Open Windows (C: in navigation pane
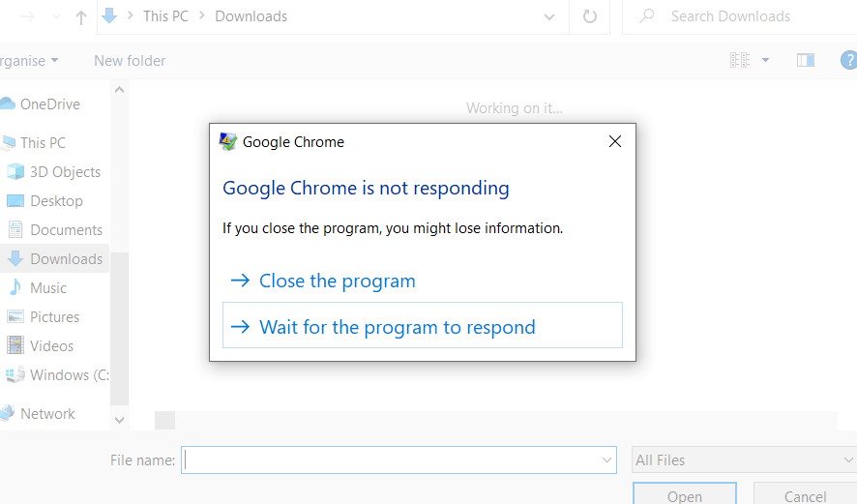This screenshot has width=857, height=504. (x=70, y=374)
